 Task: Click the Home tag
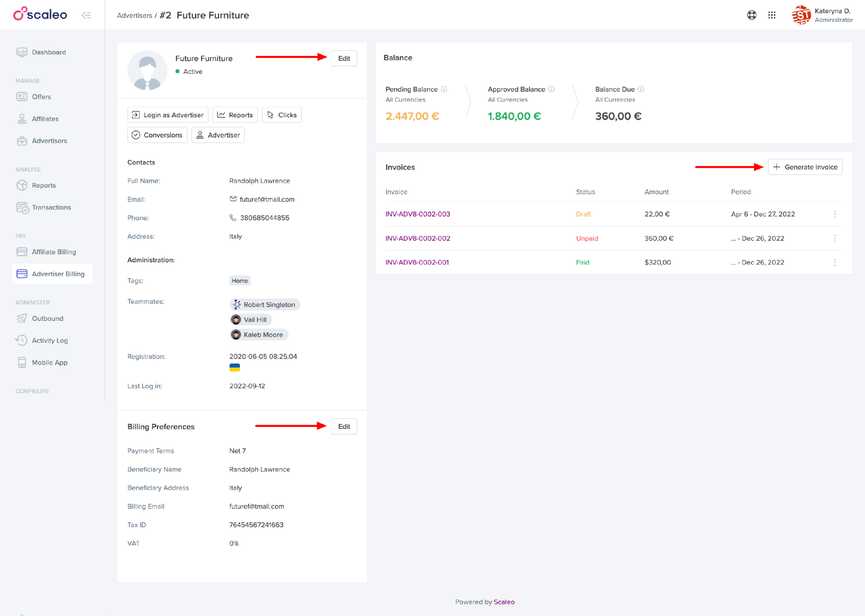coord(240,281)
